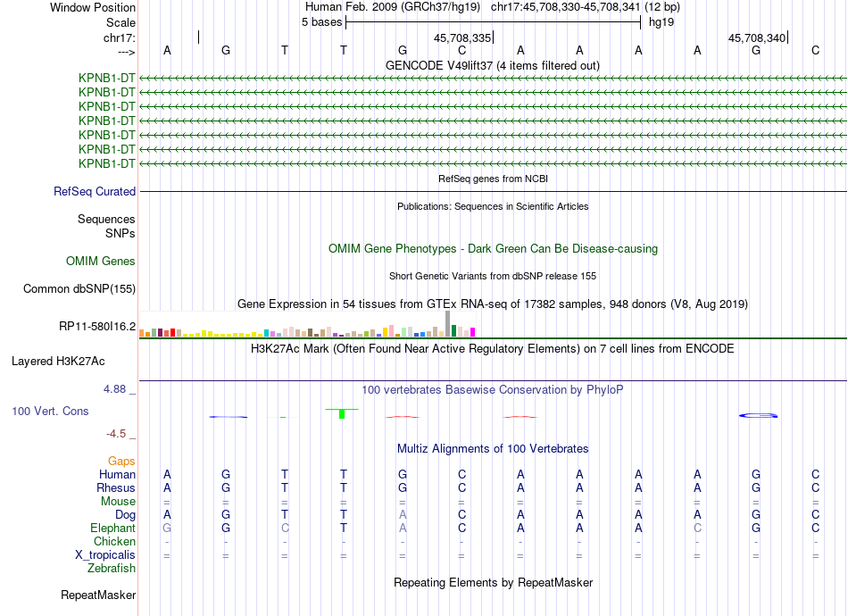
Task: Click the 5 bases scale bar
Action: click(x=494, y=22)
